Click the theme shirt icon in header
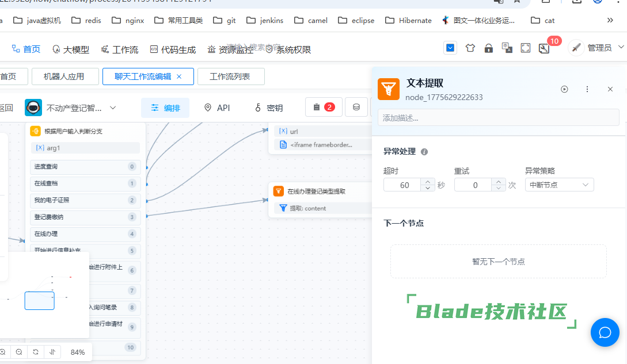This screenshot has width=627, height=364. click(470, 48)
